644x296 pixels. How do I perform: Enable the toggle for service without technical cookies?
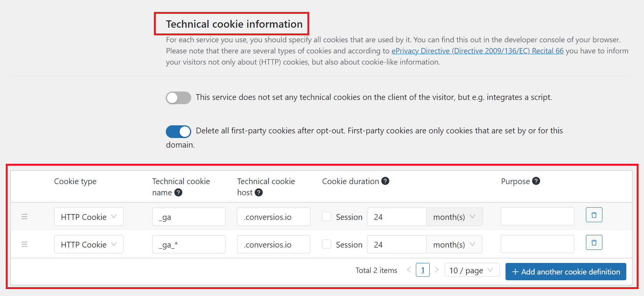click(178, 98)
